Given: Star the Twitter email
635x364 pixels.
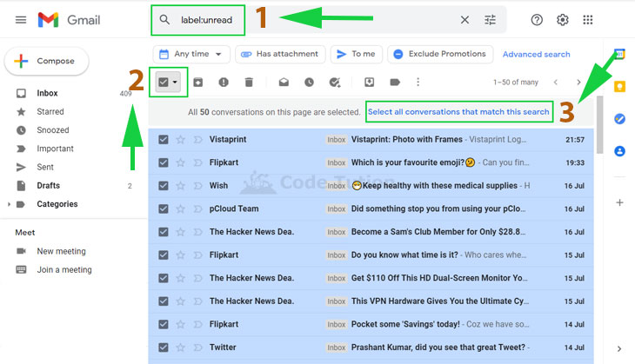Looking at the screenshot, I should click(181, 347).
